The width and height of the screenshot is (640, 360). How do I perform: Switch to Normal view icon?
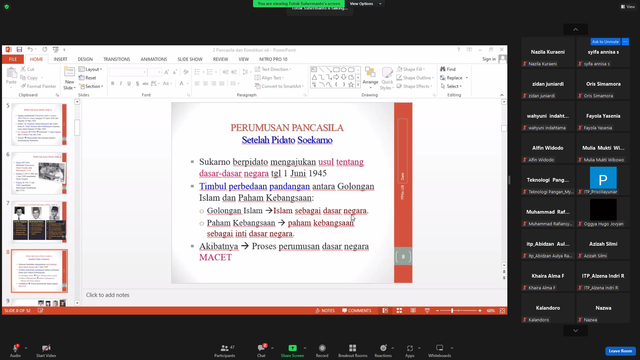point(385,311)
